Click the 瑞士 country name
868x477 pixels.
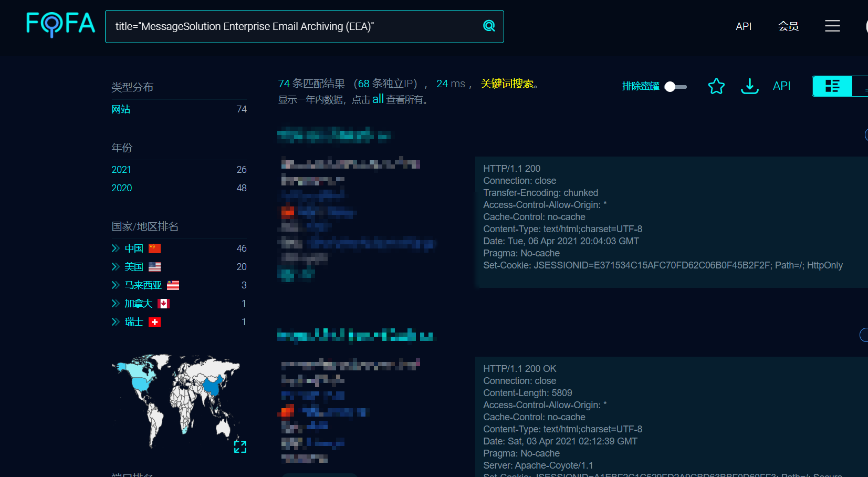coord(134,322)
